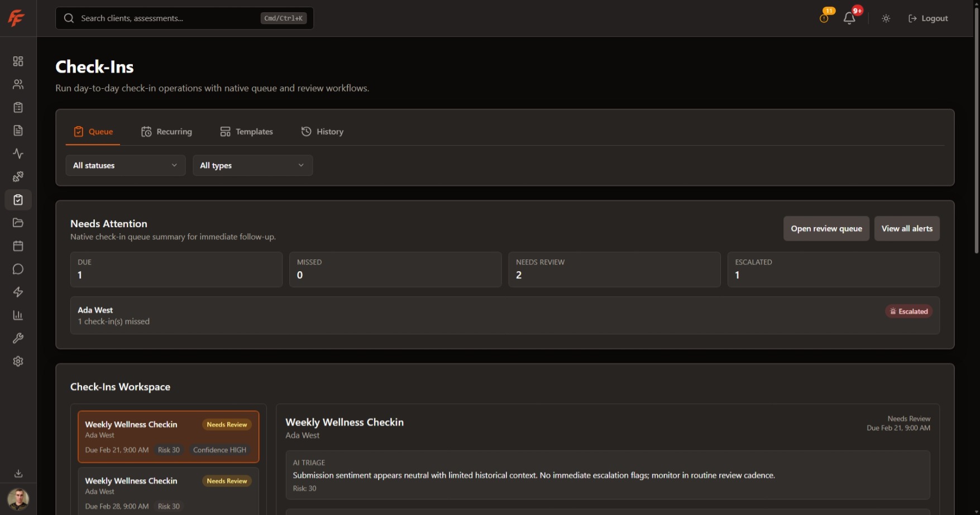Click the Escalated badge on Ada West
Screen dimensions: 980x515
coord(909,311)
